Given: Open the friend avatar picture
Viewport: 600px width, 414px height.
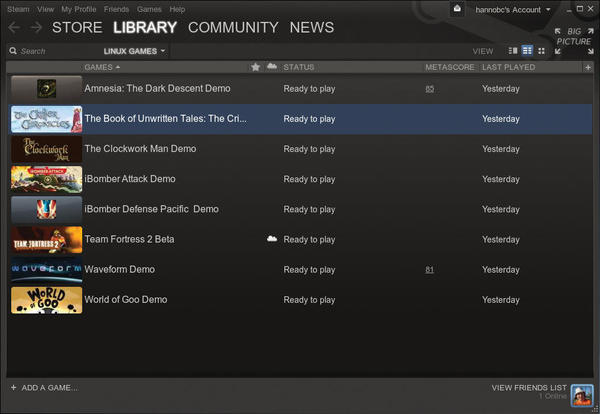Looking at the screenshot, I should click(x=582, y=395).
